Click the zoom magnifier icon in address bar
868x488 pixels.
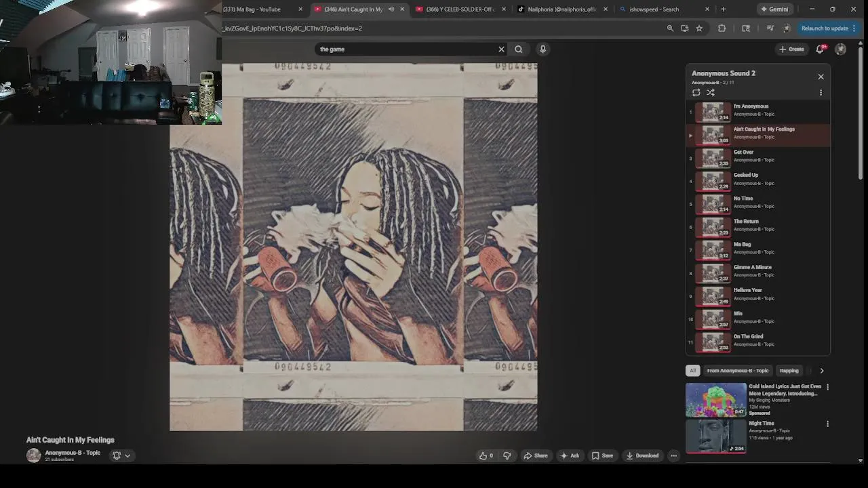pyautogui.click(x=670, y=28)
